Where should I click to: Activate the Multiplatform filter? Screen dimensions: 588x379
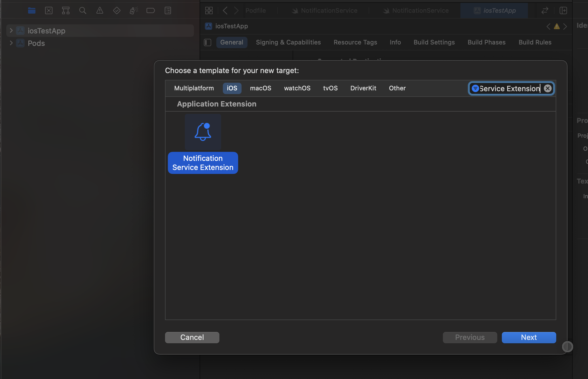point(194,88)
